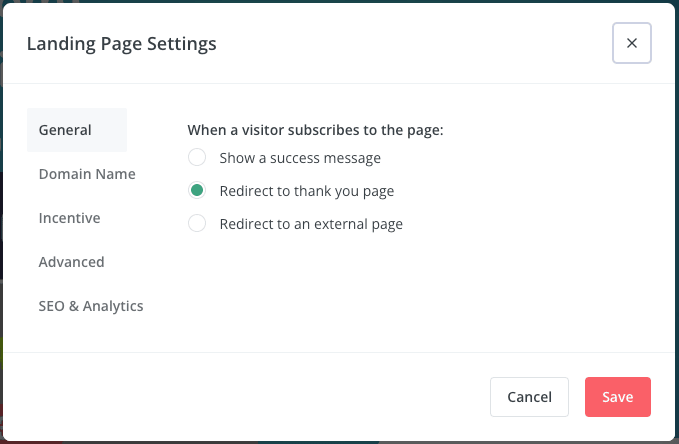Click the green dot of the selected radio
679x444 pixels.
click(197, 190)
